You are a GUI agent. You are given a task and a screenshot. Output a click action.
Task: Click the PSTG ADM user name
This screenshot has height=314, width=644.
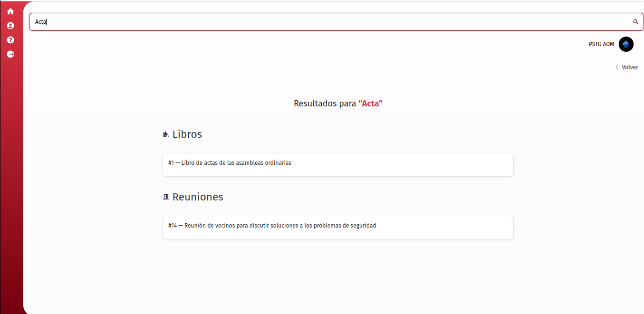601,44
